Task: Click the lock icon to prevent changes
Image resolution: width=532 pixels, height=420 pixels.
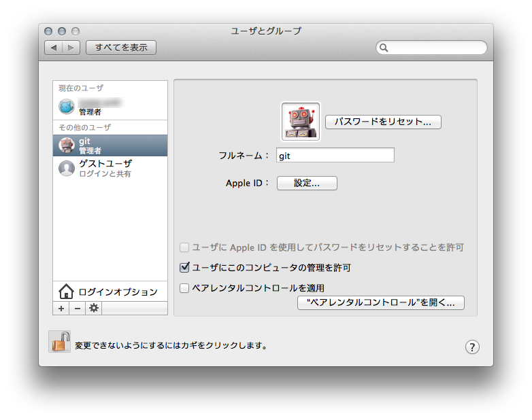Action: pos(60,341)
